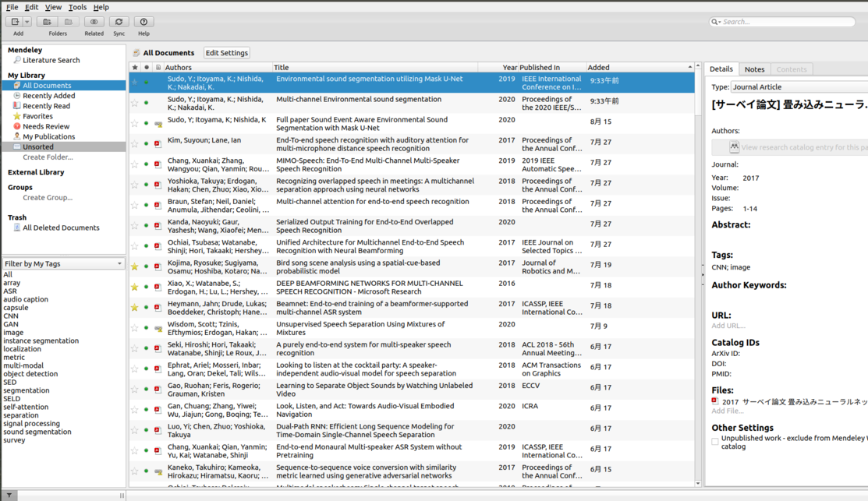Select Literature Search in sidebar
868x501 pixels.
click(x=51, y=60)
